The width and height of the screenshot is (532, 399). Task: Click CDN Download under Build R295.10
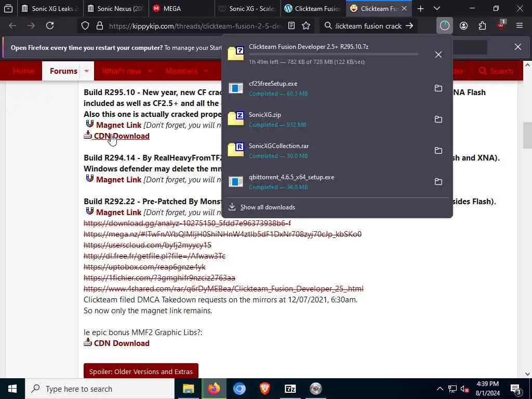(x=122, y=136)
